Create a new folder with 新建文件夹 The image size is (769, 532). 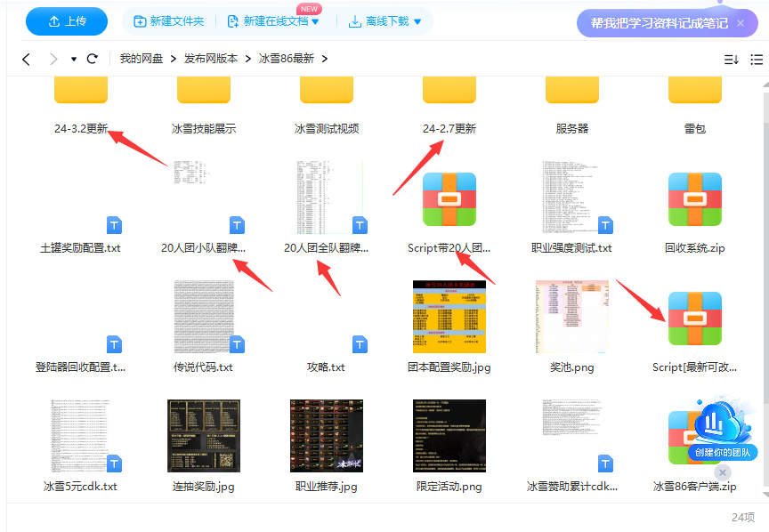169,21
